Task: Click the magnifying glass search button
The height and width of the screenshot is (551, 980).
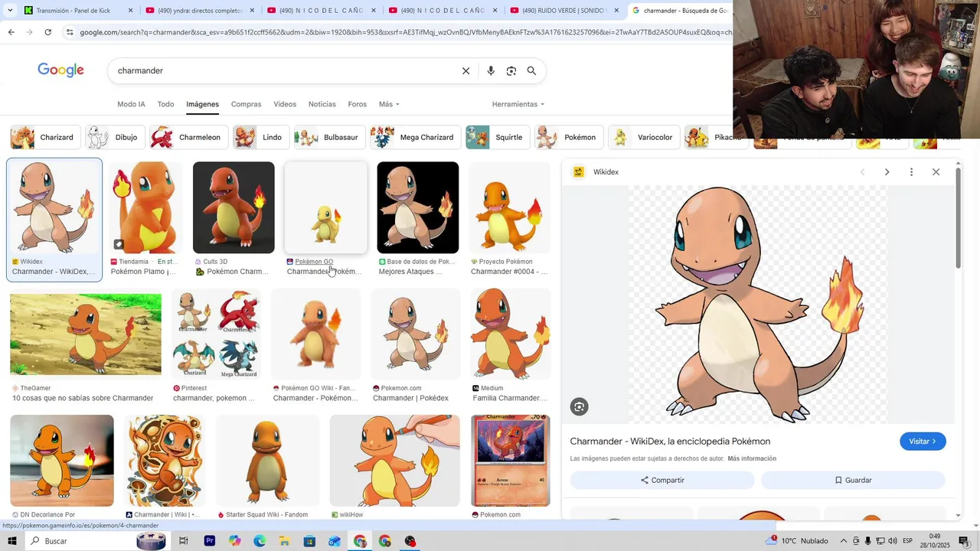Action: click(x=531, y=70)
